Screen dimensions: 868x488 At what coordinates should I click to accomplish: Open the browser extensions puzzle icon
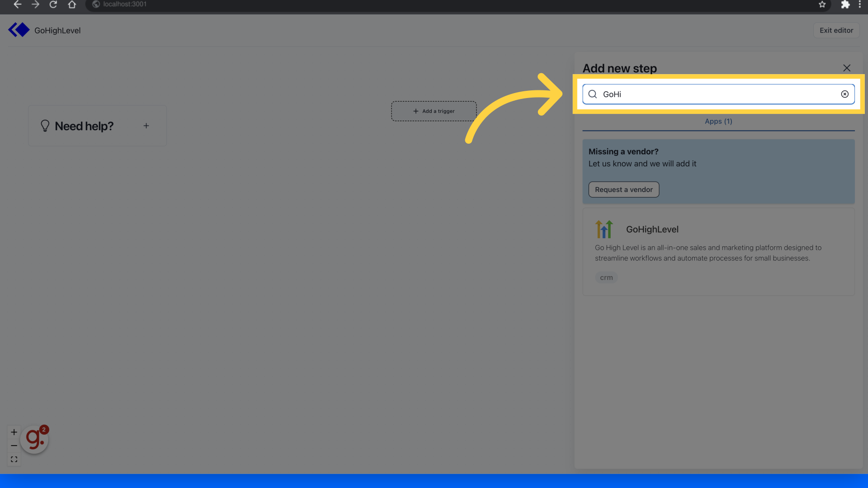(845, 5)
